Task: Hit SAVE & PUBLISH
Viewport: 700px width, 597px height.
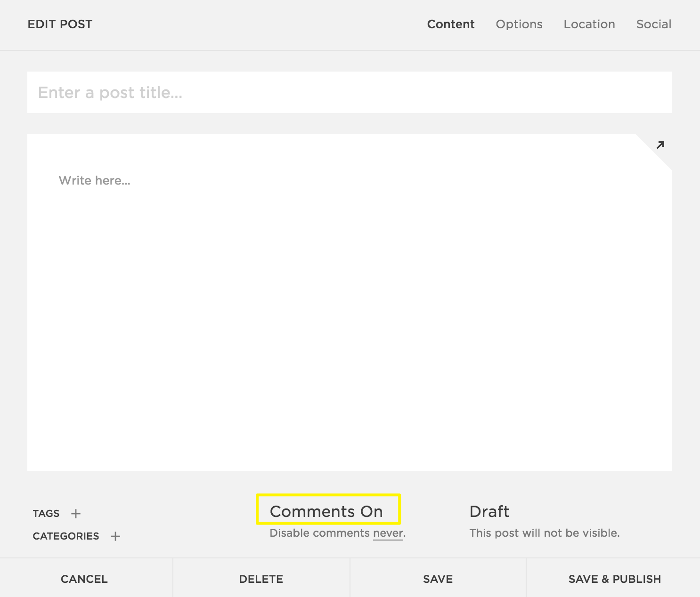Action: click(614, 579)
